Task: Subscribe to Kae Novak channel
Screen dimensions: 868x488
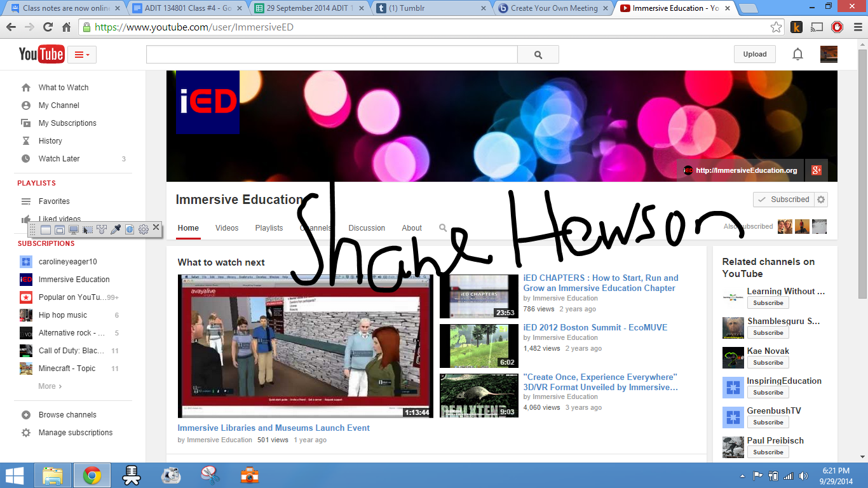Action: click(768, 363)
